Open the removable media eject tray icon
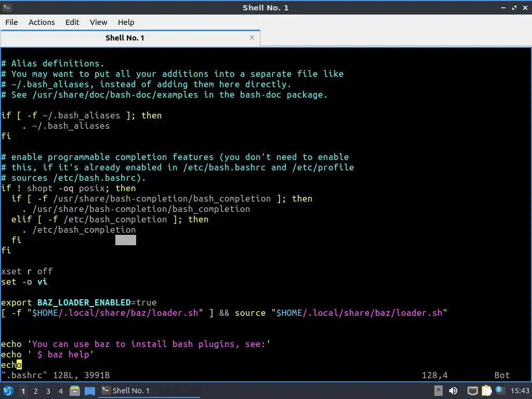The image size is (532, 399). 438,391
